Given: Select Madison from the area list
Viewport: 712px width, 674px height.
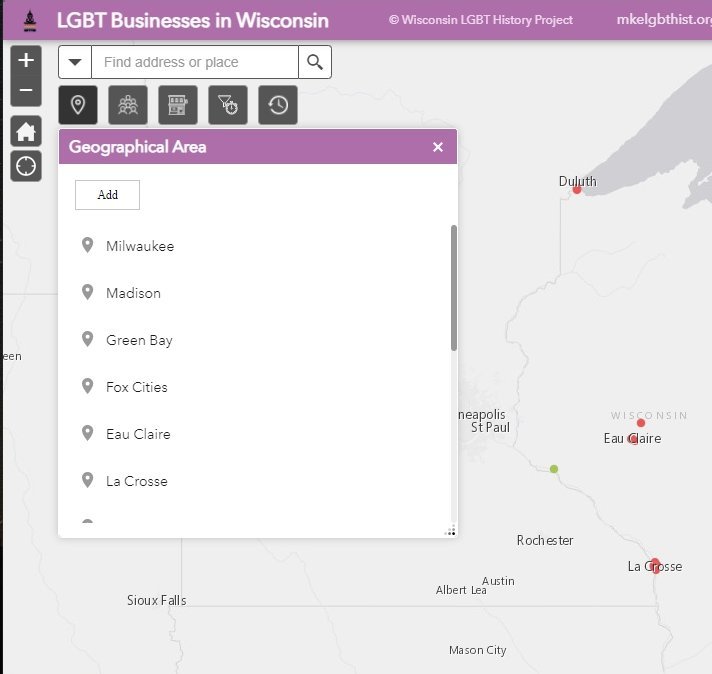Looking at the screenshot, I should click(133, 293).
